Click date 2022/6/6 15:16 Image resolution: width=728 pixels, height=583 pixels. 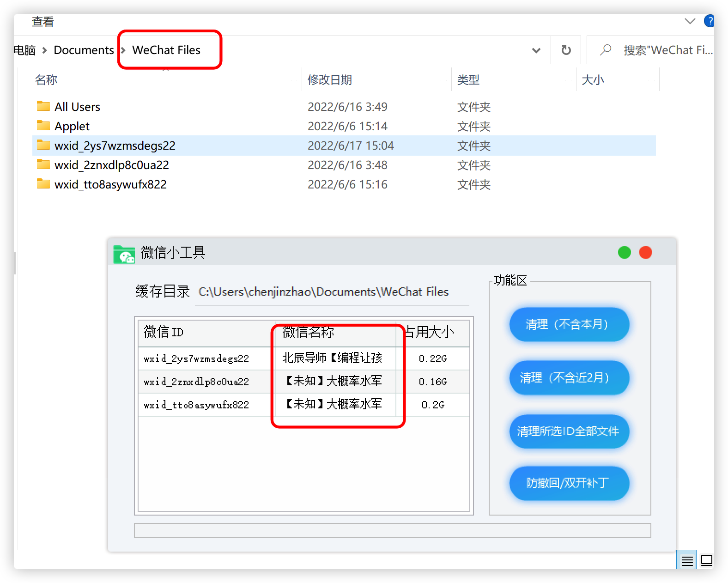pyautogui.click(x=347, y=184)
